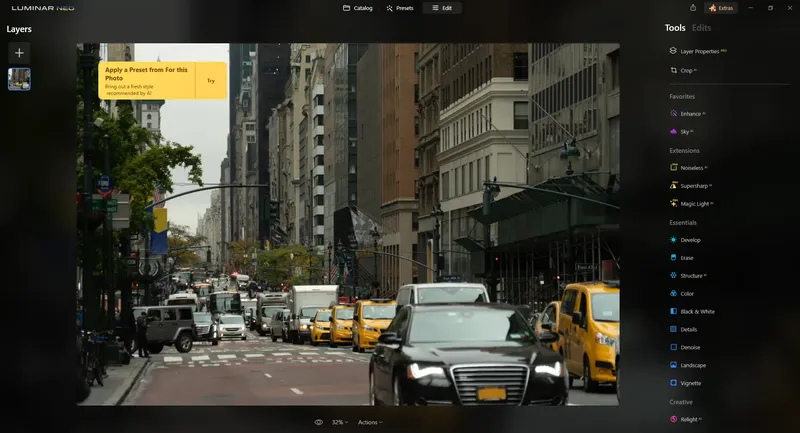Toggle before/after preview eye icon
This screenshot has height=433, width=800.
pos(318,422)
